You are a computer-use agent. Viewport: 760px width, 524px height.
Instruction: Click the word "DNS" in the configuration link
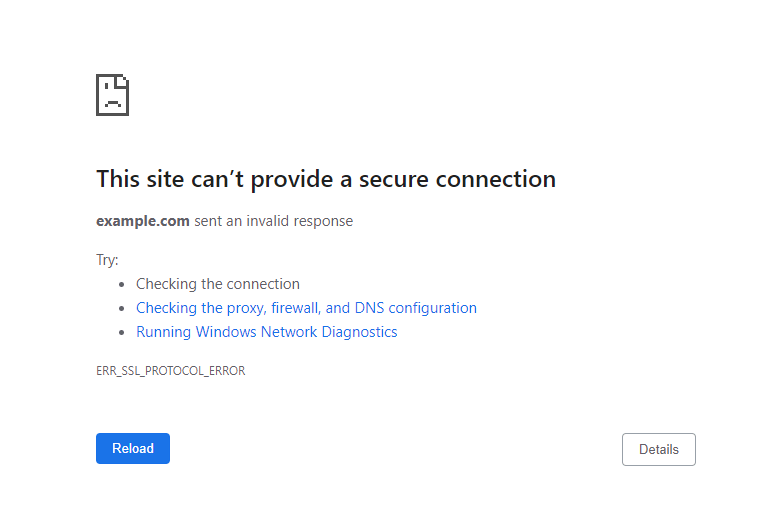click(369, 308)
